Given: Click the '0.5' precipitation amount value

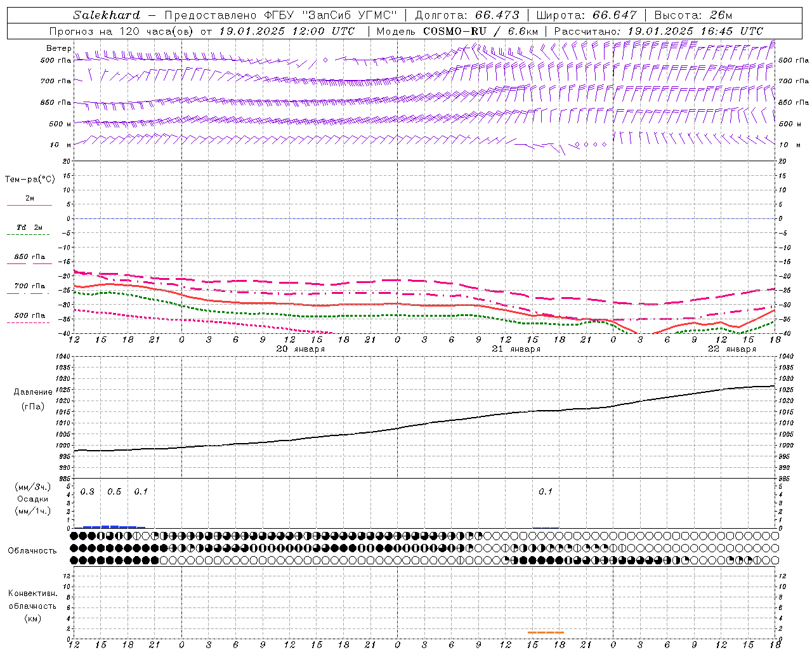Looking at the screenshot, I should [114, 492].
